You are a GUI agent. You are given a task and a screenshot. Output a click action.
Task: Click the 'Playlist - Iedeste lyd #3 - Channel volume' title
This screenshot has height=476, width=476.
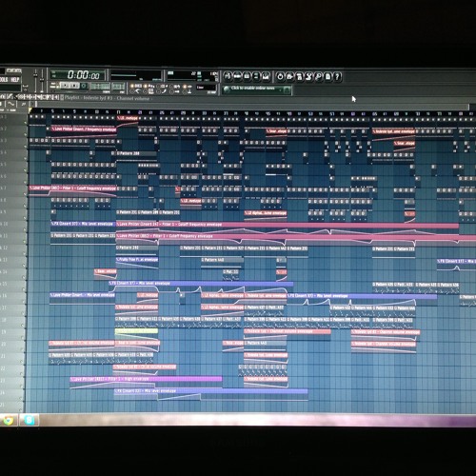point(108,98)
